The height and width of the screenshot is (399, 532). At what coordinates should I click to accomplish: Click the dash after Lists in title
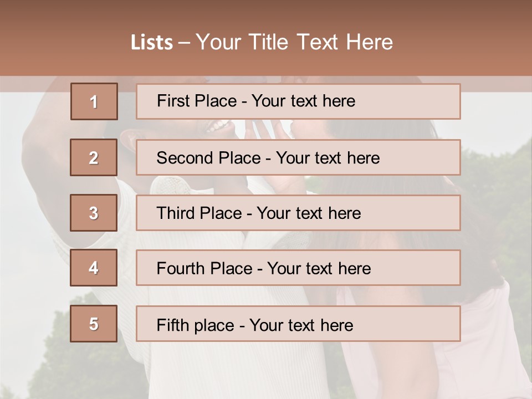click(x=184, y=42)
